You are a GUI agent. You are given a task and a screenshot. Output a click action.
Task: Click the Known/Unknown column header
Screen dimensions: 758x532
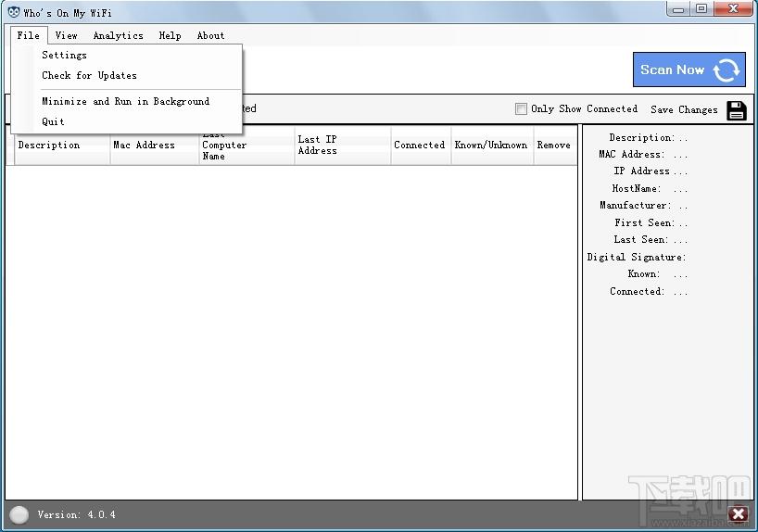click(x=492, y=146)
